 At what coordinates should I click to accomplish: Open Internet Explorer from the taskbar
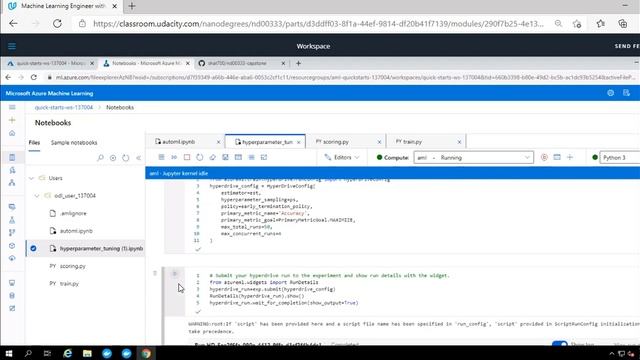pyautogui.click(x=67, y=353)
